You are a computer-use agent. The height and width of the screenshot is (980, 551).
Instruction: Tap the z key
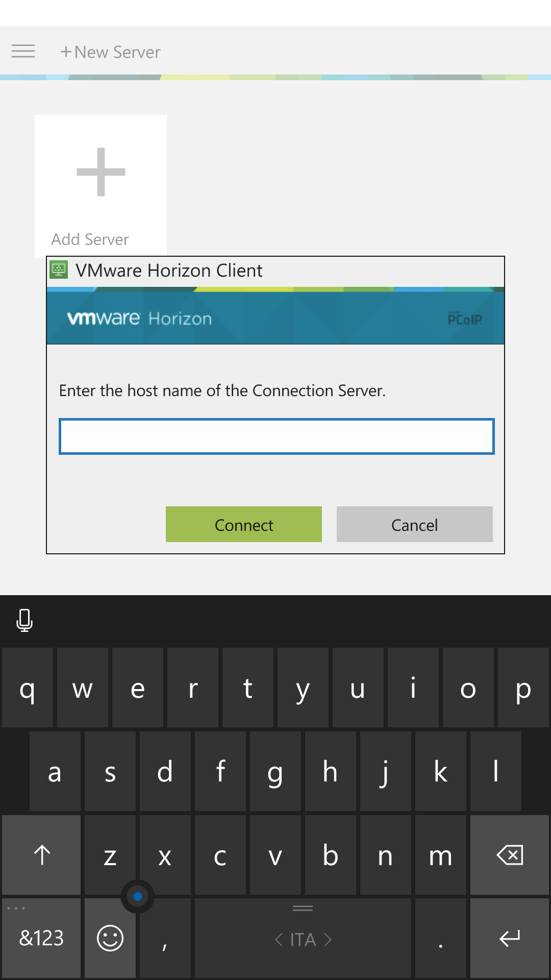click(110, 855)
